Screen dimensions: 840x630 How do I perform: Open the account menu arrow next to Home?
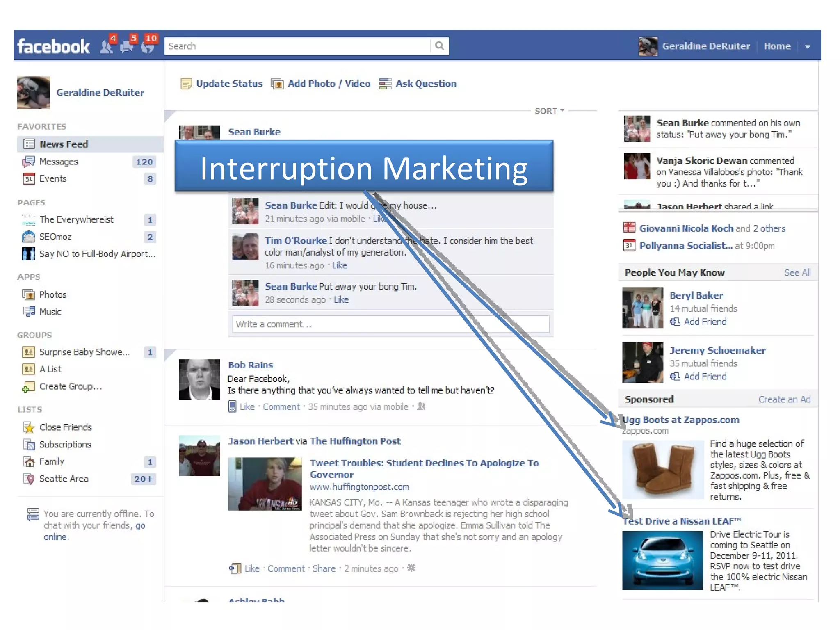tap(808, 46)
